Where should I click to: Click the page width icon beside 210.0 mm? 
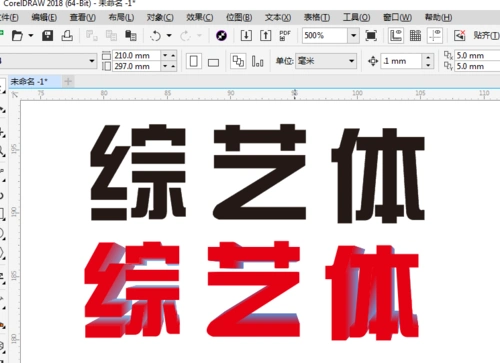click(x=106, y=55)
